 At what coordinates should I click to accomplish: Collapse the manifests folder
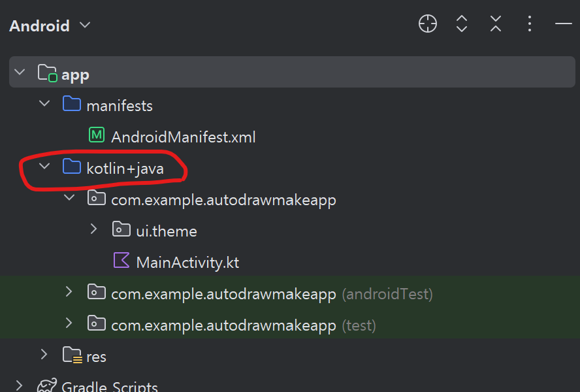coord(44,103)
